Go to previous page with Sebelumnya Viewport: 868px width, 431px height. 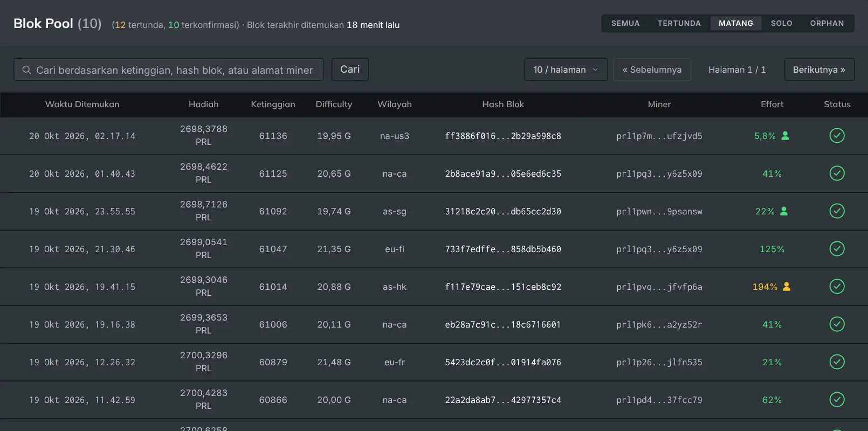pyautogui.click(x=652, y=69)
